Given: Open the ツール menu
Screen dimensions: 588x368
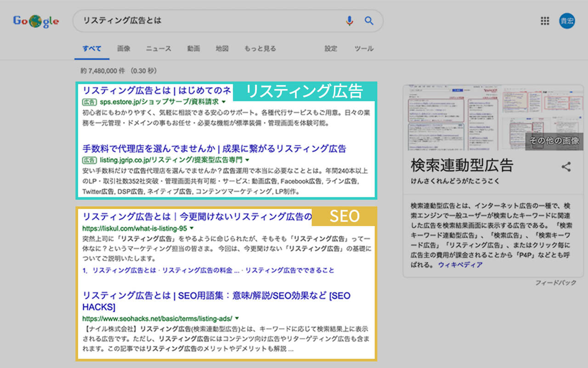Looking at the screenshot, I should pyautogui.click(x=364, y=49).
